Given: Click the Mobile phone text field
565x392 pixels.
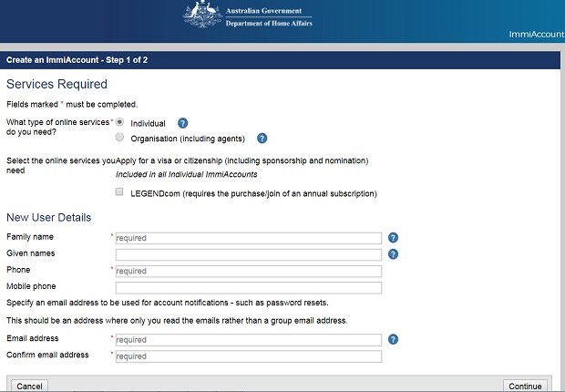Looking at the screenshot, I should (247, 287).
